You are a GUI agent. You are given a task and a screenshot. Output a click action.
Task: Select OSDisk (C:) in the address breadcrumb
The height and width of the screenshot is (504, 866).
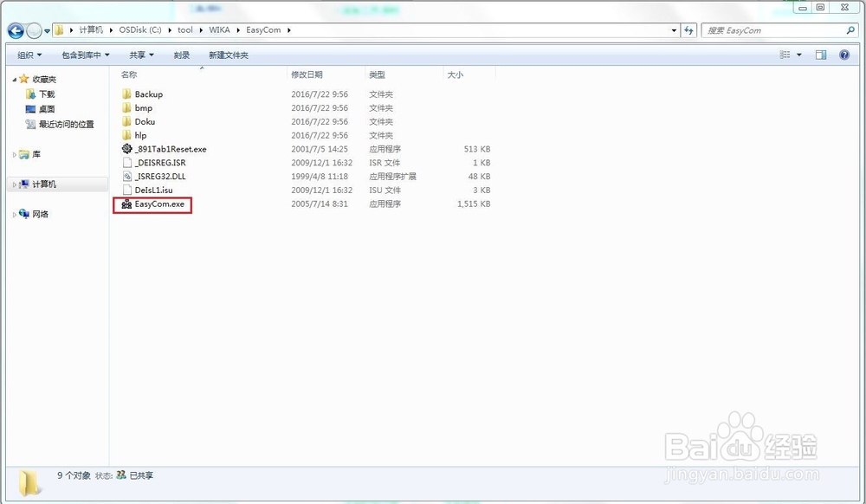(140, 29)
